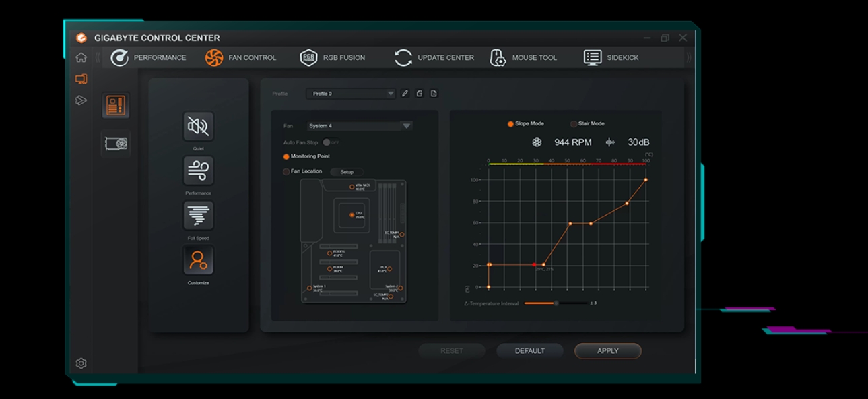The image size is (868, 399).
Task: Click the Mouse Tool icon
Action: point(498,57)
